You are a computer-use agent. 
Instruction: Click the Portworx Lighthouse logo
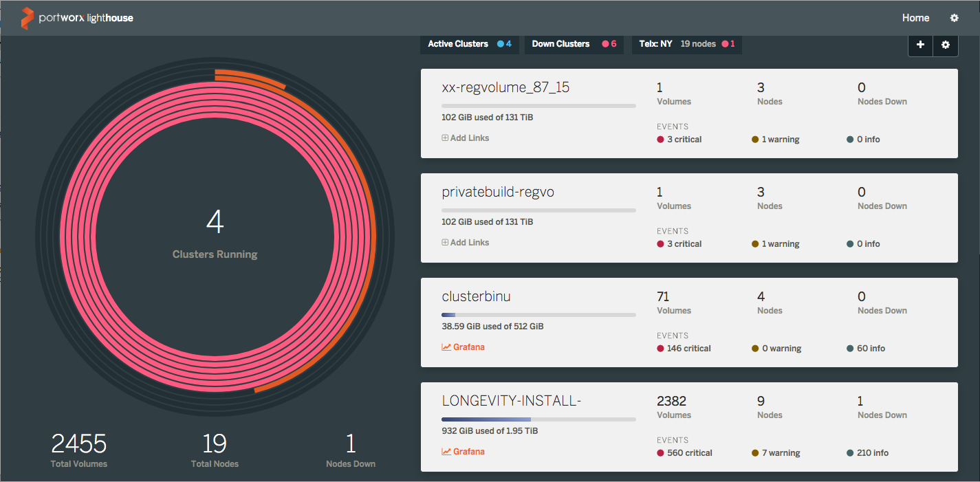coord(76,18)
